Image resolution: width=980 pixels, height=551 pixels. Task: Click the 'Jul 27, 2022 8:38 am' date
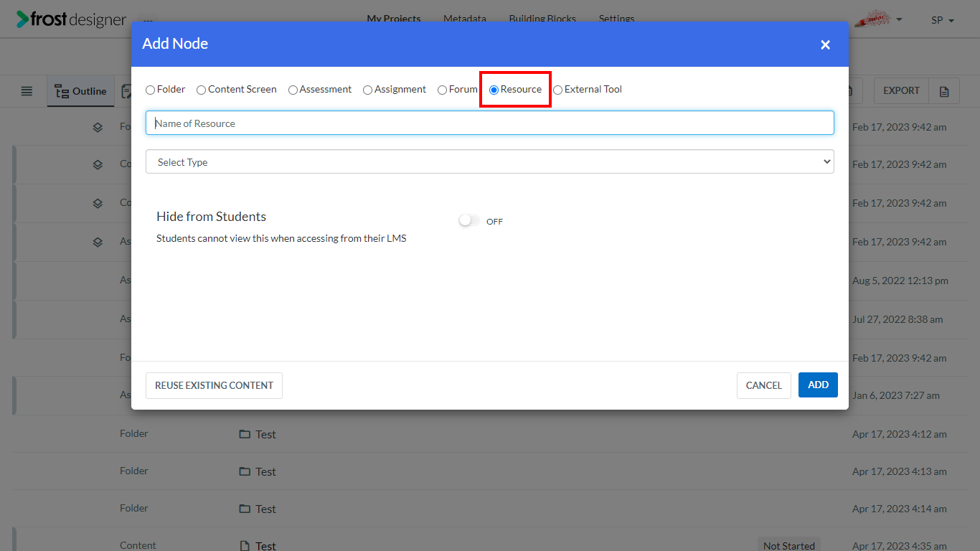[897, 319]
